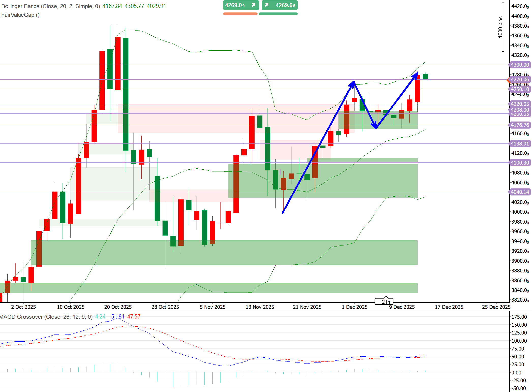This screenshot has width=532, height=392.
Task: Select the 4220.05 price level tag
Action: [x=520, y=104]
